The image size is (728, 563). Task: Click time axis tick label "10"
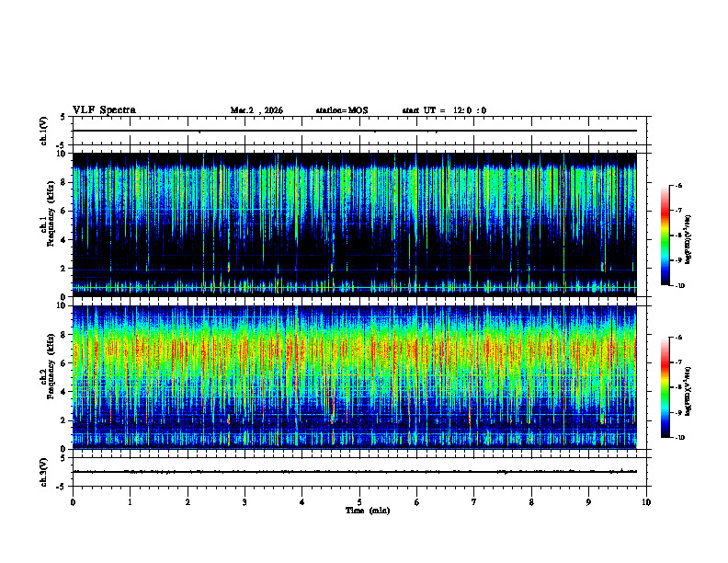coord(646,502)
